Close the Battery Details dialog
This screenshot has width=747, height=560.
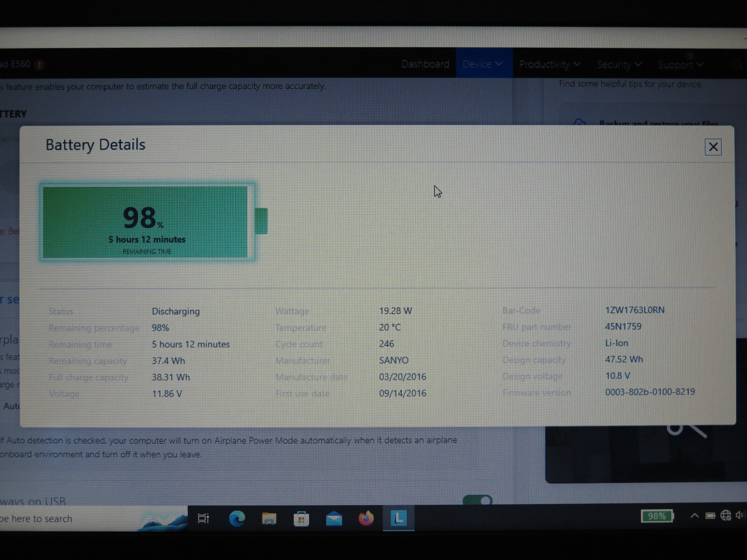[x=713, y=147]
